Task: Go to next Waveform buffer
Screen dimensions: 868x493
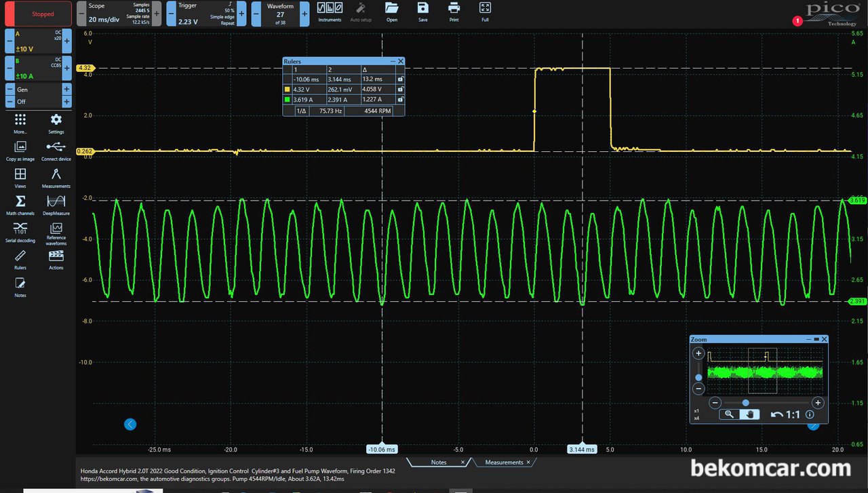Action: coord(304,14)
